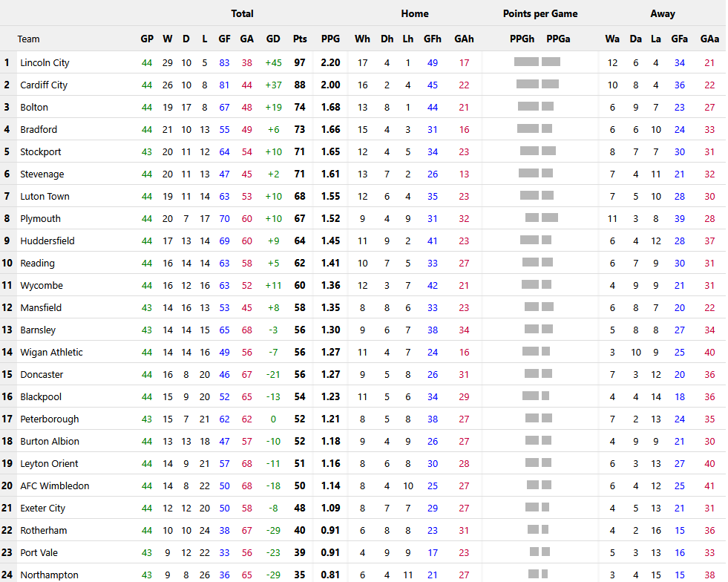
Task: Sort by the GAa column header
Action: coord(709,39)
